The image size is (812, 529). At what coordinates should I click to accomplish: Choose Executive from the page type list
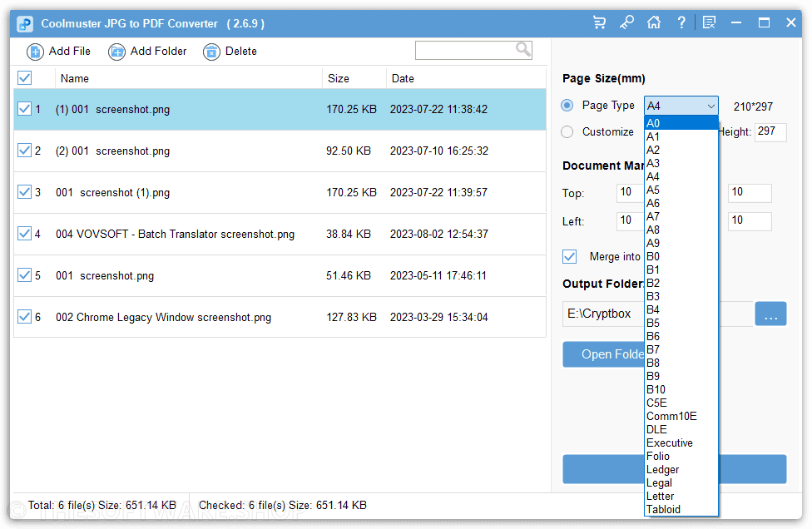point(681,443)
